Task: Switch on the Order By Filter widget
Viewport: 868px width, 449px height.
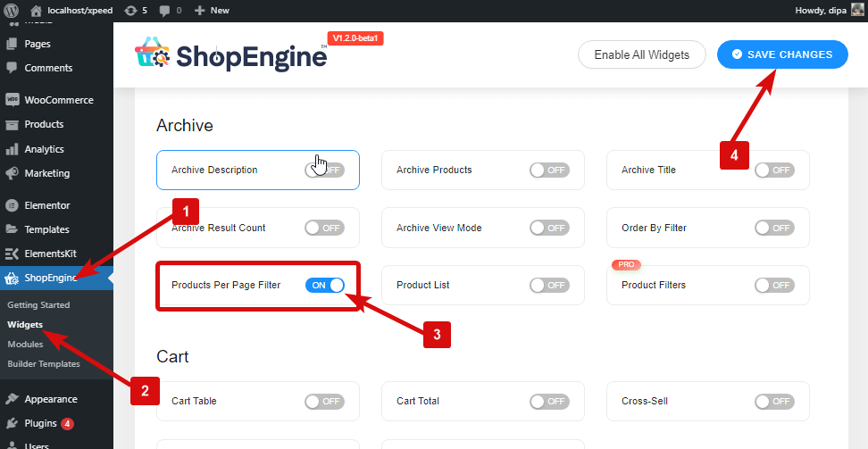Action: (774, 228)
